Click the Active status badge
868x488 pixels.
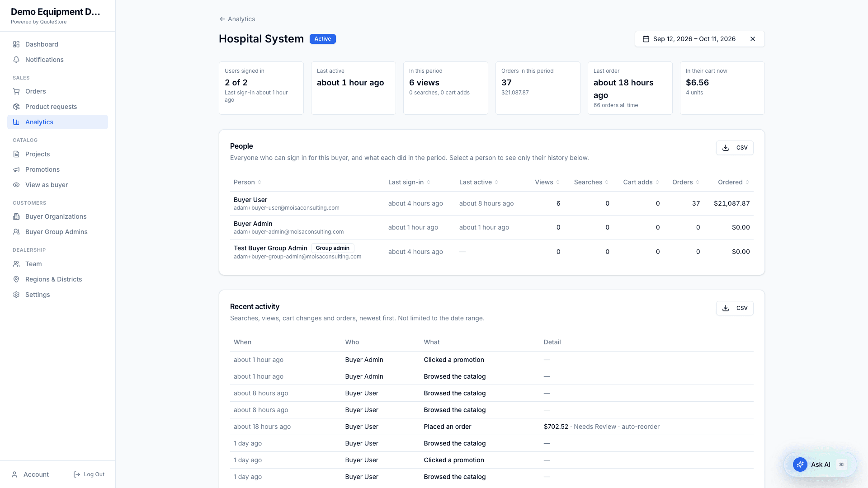click(x=322, y=39)
